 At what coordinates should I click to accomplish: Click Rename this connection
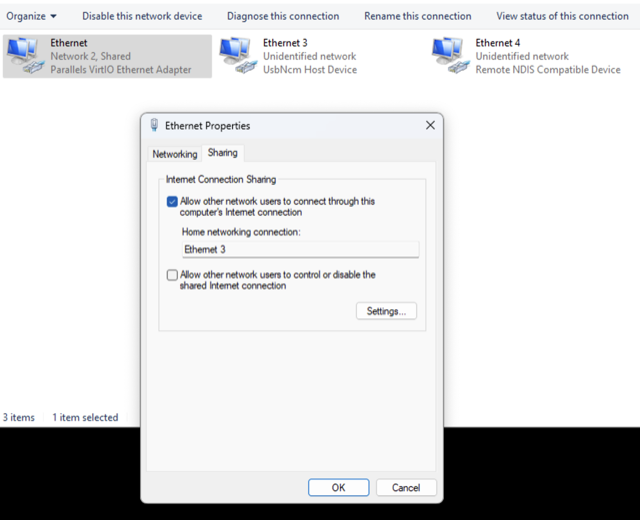click(x=418, y=16)
